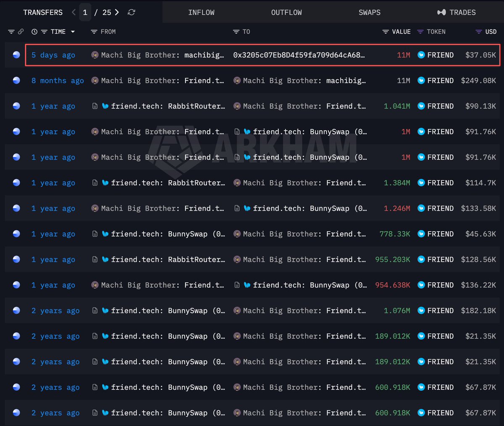This screenshot has width=504, height=426.
Task: Click the TO column filter icon
Action: [236, 32]
